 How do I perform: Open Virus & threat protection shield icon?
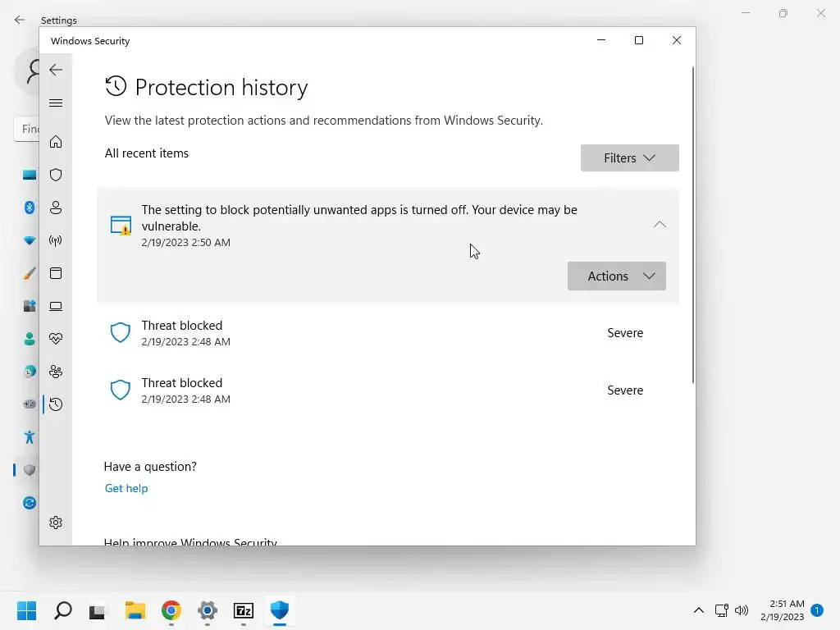(x=56, y=175)
